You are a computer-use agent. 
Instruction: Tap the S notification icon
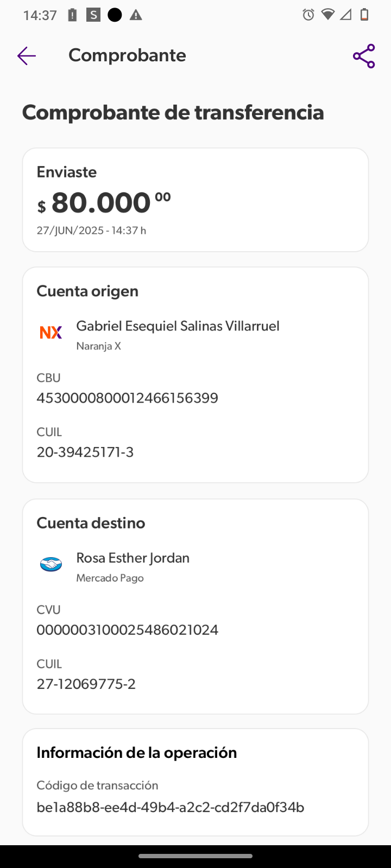93,15
